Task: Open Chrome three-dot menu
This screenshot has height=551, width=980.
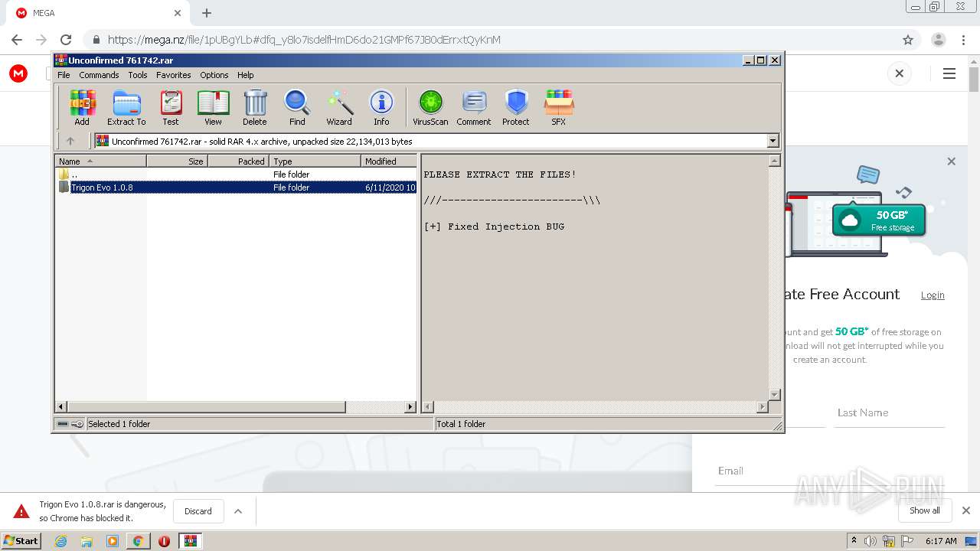Action: tap(963, 40)
